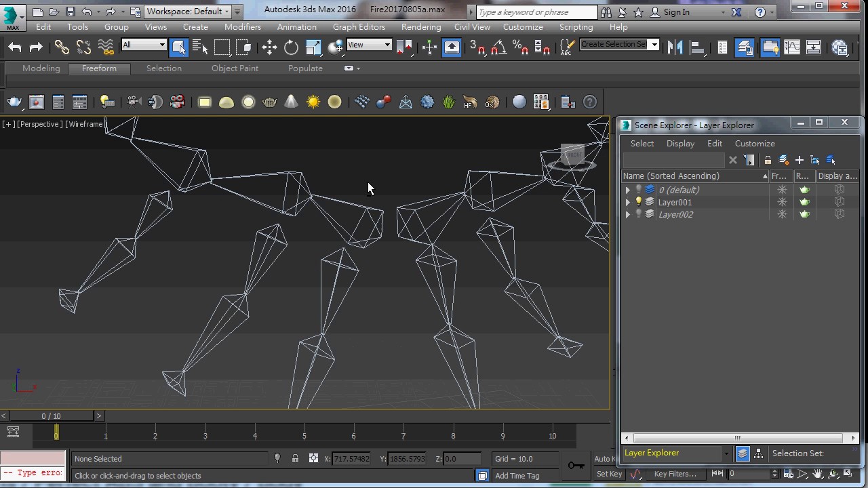Screen dimensions: 868x488
Task: Open Display menu in Scene Explorer
Action: [680, 144]
